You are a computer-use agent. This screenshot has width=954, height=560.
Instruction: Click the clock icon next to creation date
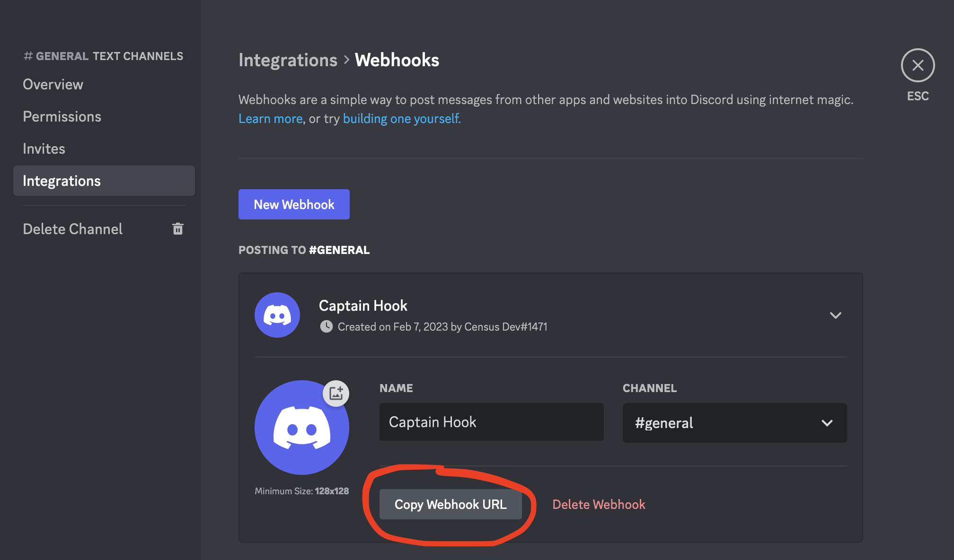click(326, 326)
